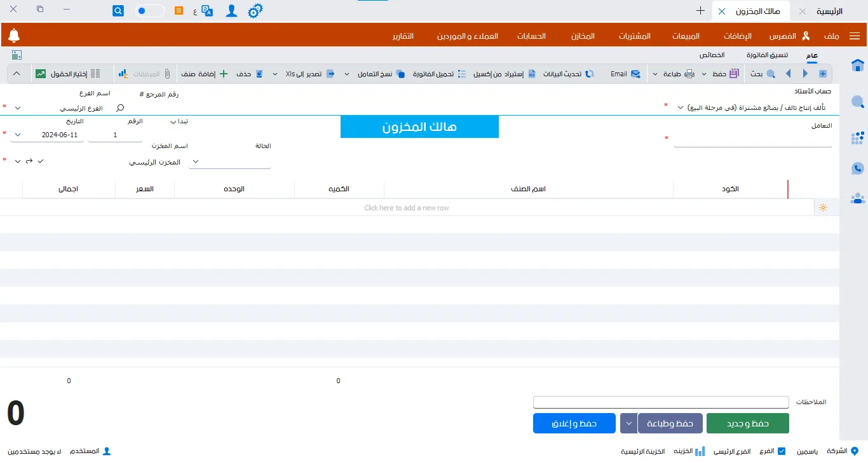
Task: Open the المبيعات menu
Action: click(686, 36)
